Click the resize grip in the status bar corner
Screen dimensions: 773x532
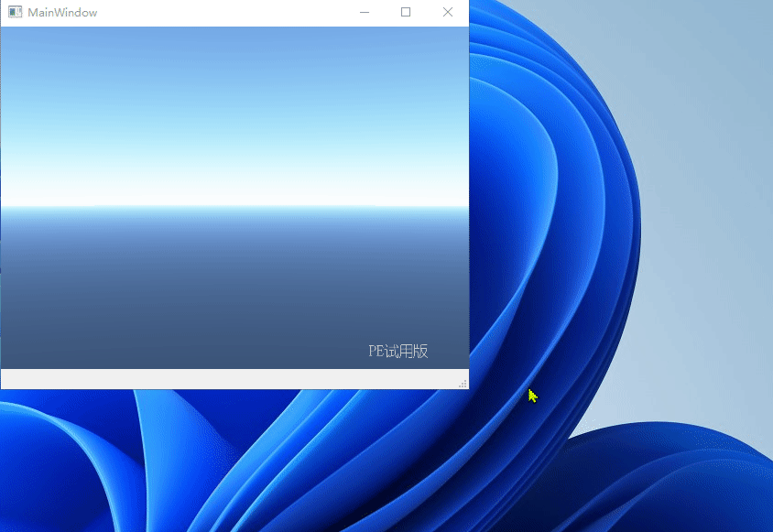click(x=463, y=384)
